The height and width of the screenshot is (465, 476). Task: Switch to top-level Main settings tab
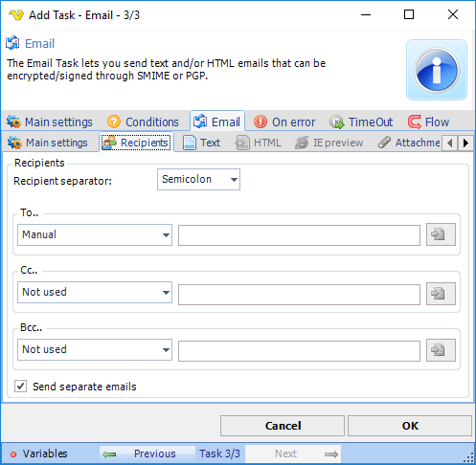[x=50, y=122]
